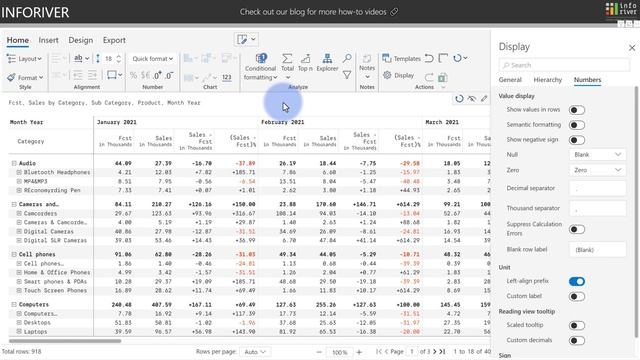640x360 pixels.
Task: Click the Display panel search field
Action: pos(564,65)
